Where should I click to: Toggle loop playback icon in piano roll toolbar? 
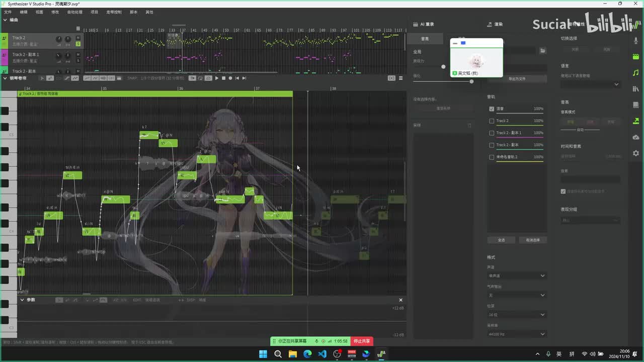[x=200, y=78]
